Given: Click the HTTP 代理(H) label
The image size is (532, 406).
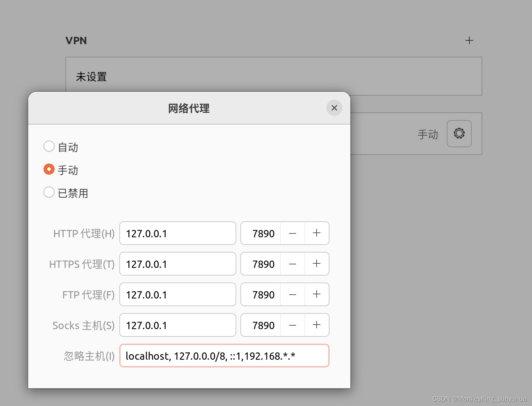Looking at the screenshot, I should click(84, 233).
